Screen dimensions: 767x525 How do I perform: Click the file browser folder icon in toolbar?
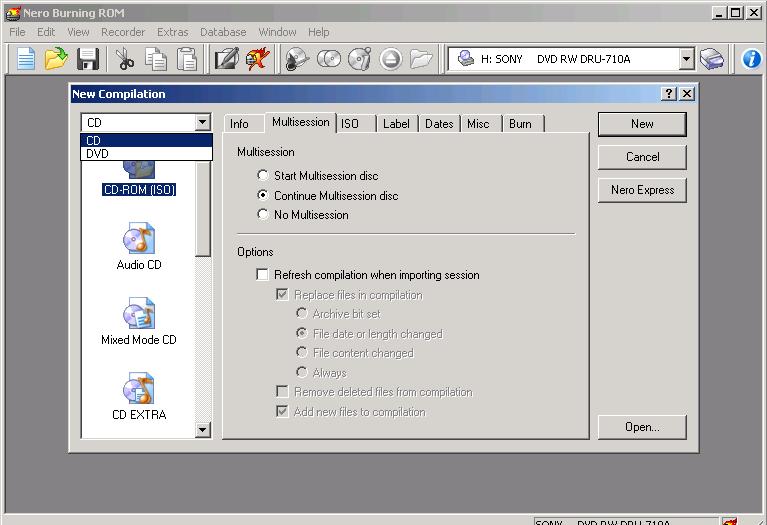pyautogui.click(x=421, y=59)
